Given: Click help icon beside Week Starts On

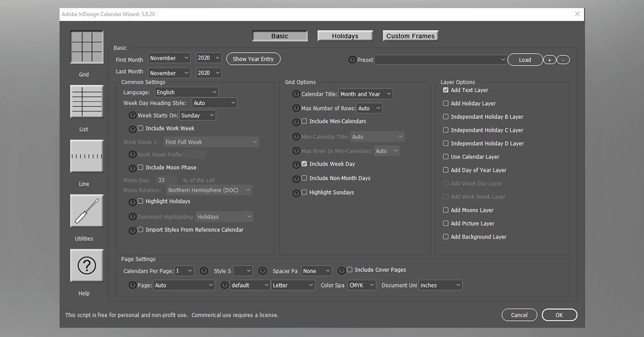Looking at the screenshot, I should 133,115.
